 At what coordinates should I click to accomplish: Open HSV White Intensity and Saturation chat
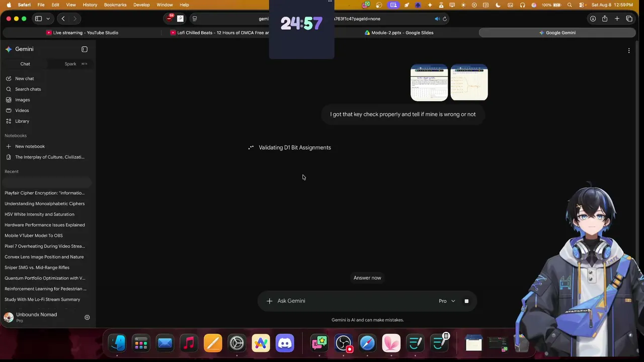coord(39,214)
